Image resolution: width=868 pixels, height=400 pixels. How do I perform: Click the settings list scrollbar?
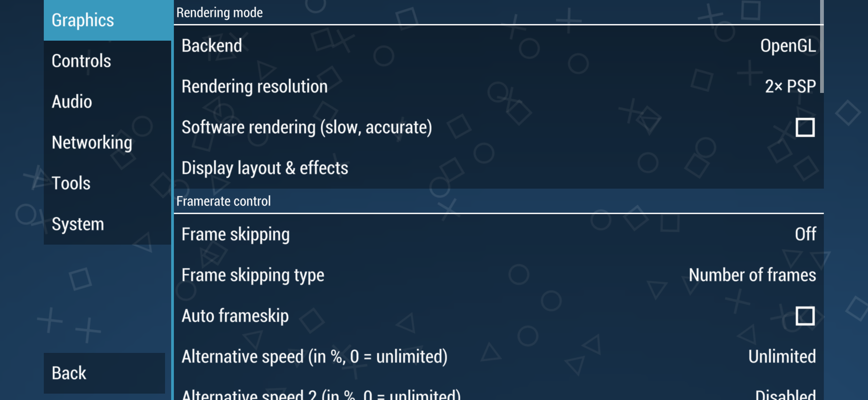[822, 46]
